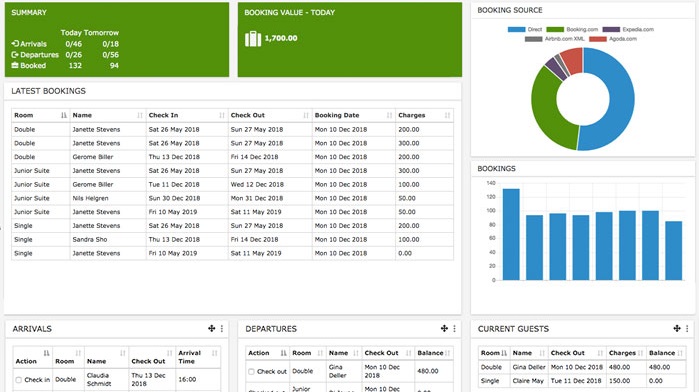Click the move handle icon on Current Guests panel
The height and width of the screenshot is (392, 699).
point(677,329)
